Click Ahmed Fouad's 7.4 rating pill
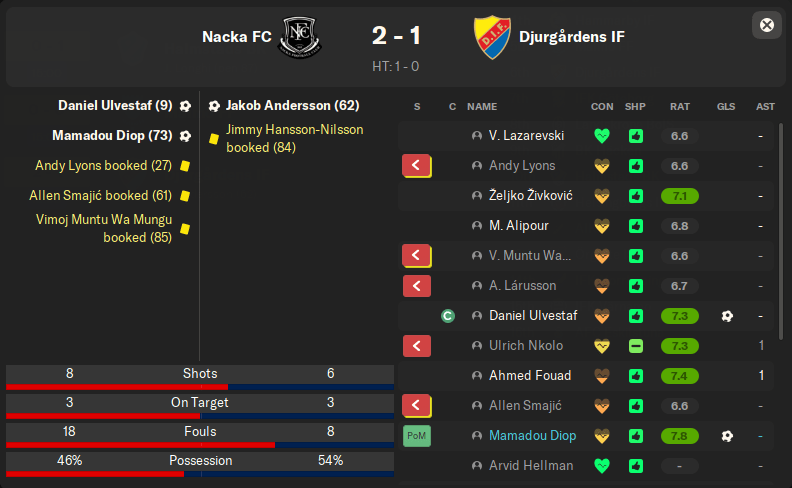 tap(680, 376)
